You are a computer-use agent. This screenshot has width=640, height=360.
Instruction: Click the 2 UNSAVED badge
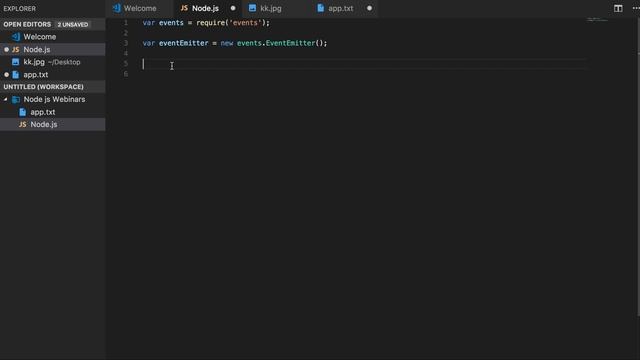coord(73,24)
